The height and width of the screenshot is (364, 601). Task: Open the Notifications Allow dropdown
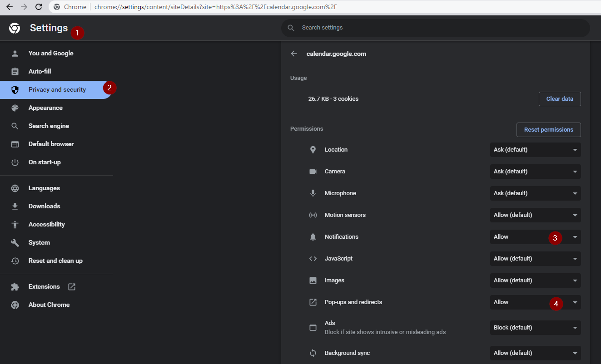[535, 236]
